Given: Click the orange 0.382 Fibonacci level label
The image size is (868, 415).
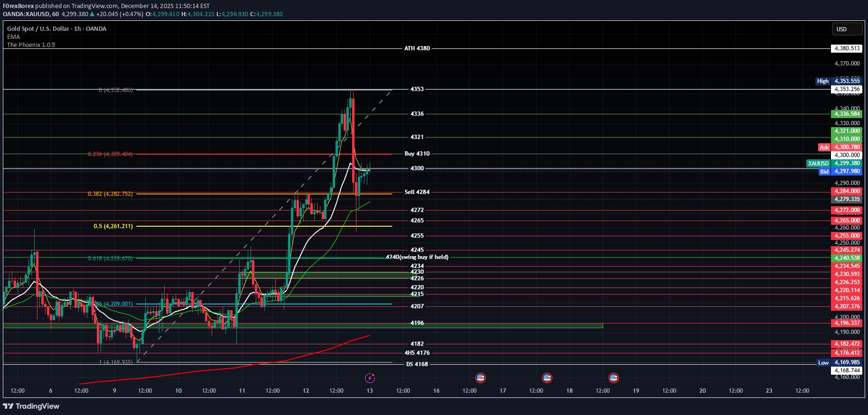Looking at the screenshot, I should click(x=110, y=194).
